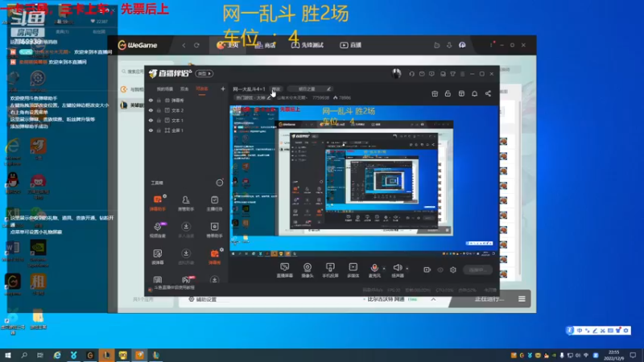The height and width of the screenshot is (362, 644).
Task: Expand the WeGame server selection chevron
Action: 433,299
